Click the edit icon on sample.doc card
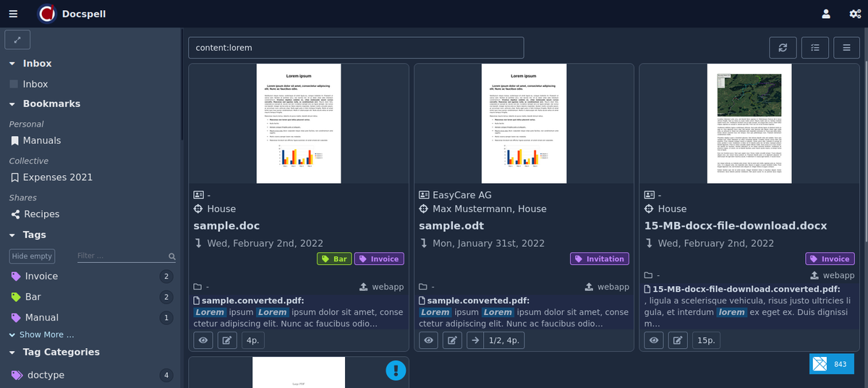The height and width of the screenshot is (388, 868). tap(226, 340)
